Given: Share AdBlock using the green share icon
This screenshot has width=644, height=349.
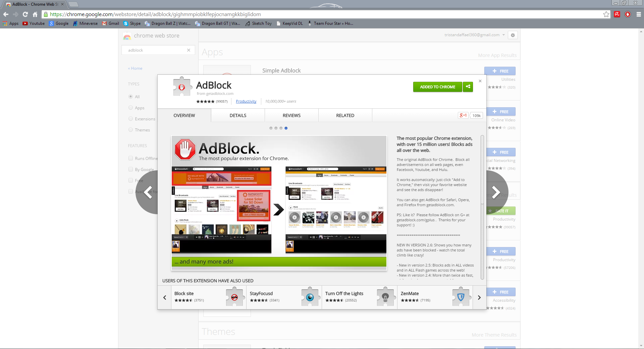Looking at the screenshot, I should pyautogui.click(x=468, y=87).
